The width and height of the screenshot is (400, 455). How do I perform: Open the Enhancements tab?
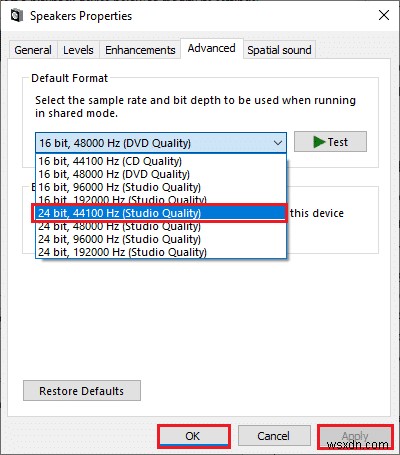pos(140,50)
